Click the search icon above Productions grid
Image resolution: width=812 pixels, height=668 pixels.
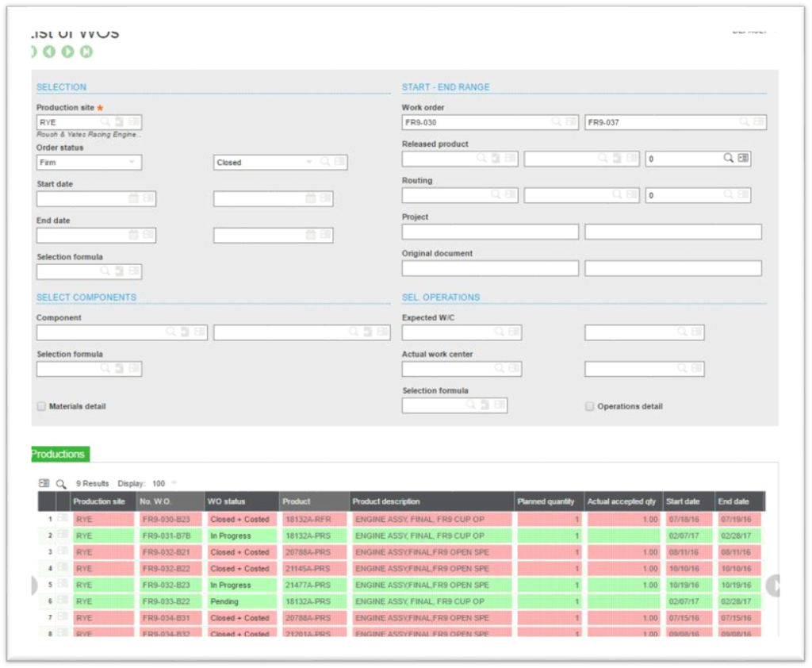click(61, 483)
